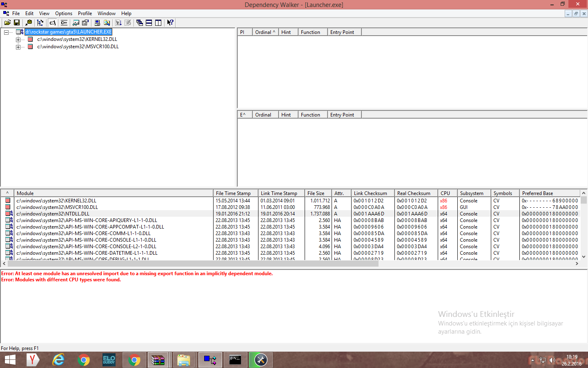
Task: Select c:\windows\system32\MSVCR100.DLL in the tree
Action: click(78, 47)
